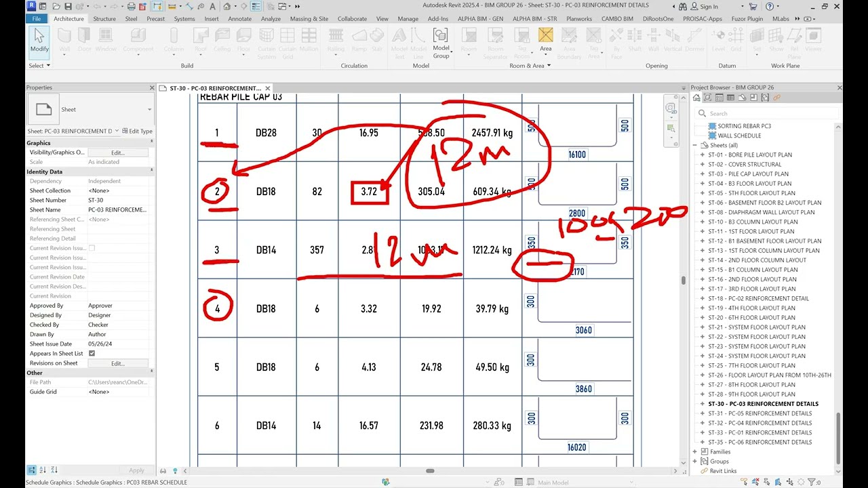
Task: Click the Project Browser link icon on toolbar
Action: coord(777,98)
